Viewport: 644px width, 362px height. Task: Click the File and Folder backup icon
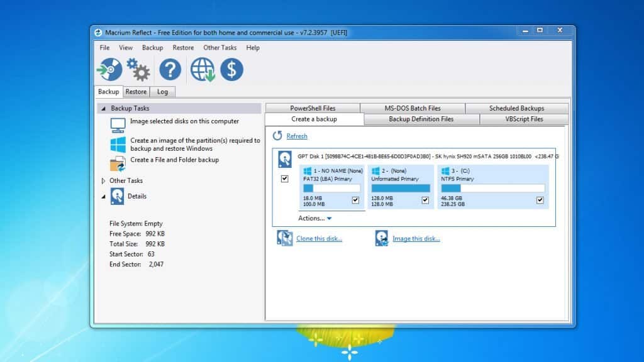[x=118, y=165]
